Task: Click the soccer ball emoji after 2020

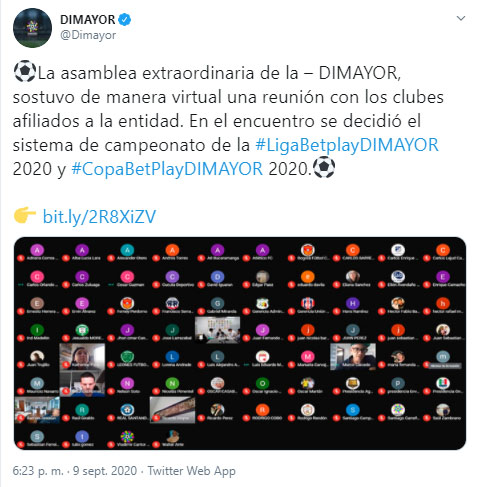Action: click(324, 167)
